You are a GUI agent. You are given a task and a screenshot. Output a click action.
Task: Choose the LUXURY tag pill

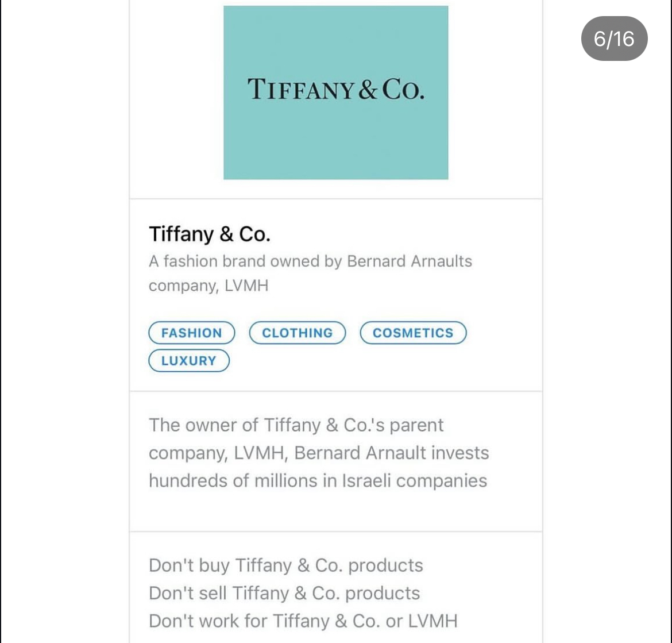click(x=189, y=360)
